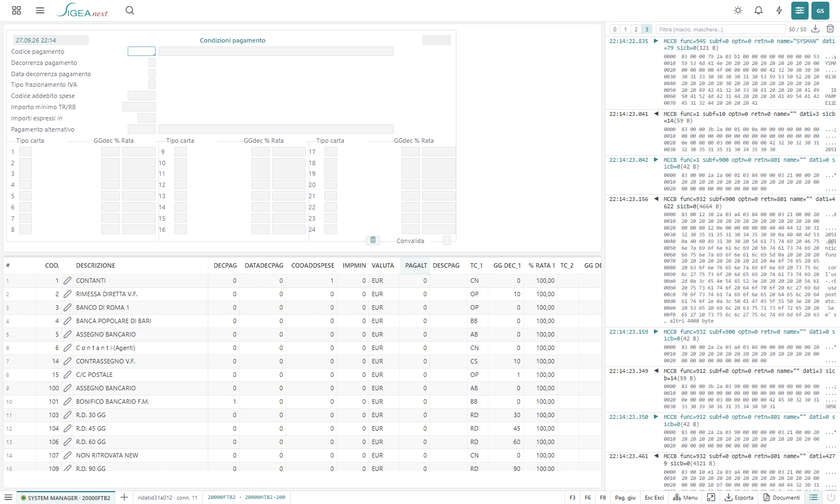Screen dimensions: 840x504
Task: Open the apps grid launcher
Action: [x=16, y=10]
